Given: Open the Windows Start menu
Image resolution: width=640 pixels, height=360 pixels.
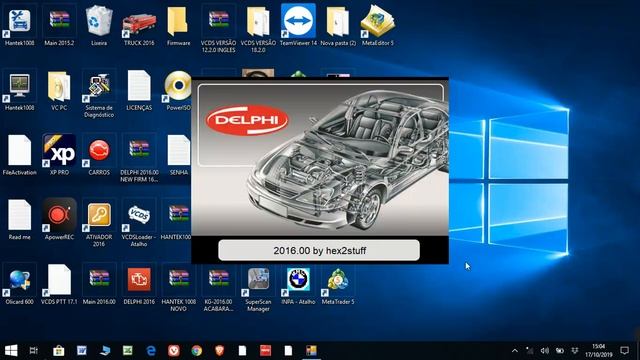Looking at the screenshot, I should click(x=11, y=350).
